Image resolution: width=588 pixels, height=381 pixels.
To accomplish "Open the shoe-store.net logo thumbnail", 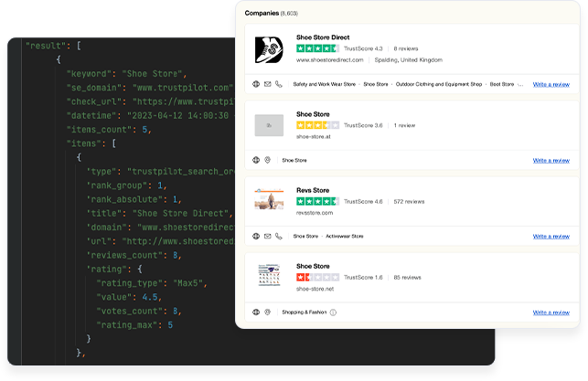I will [269, 275].
